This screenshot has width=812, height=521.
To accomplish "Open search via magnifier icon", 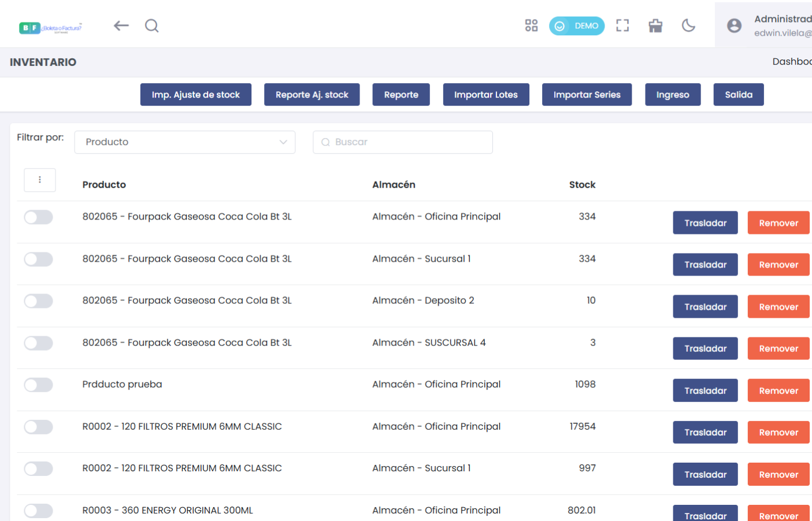I will pyautogui.click(x=151, y=25).
